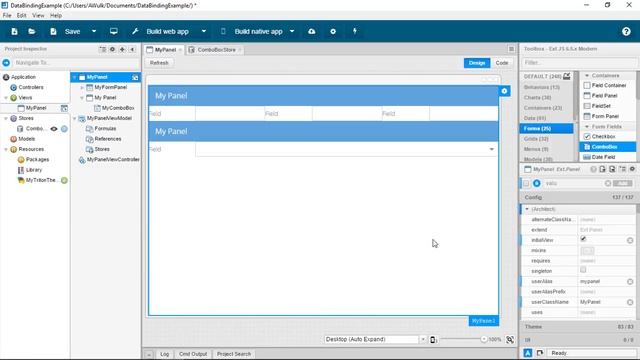The height and width of the screenshot is (360, 640).
Task: Collapse the Resources tree node
Action: [x=6, y=149]
